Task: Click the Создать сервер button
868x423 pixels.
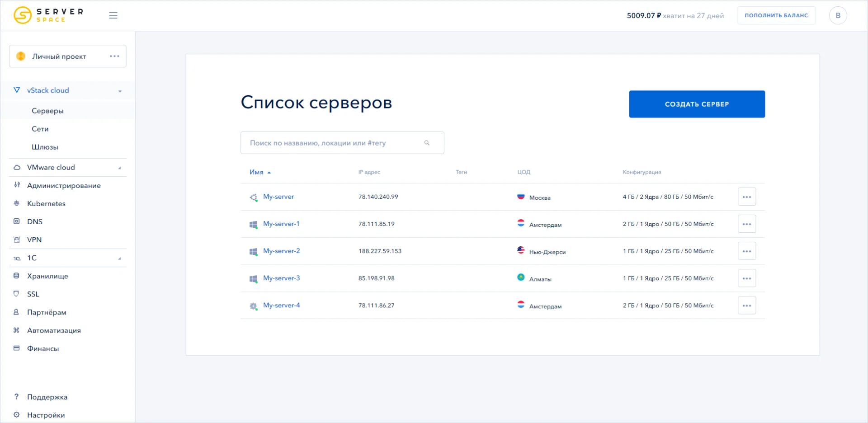Action: tap(697, 104)
